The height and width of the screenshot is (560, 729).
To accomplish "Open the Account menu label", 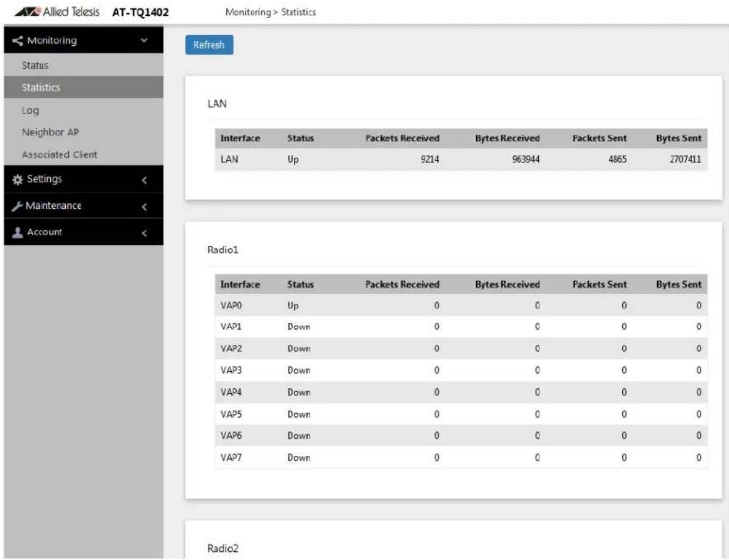I will [44, 232].
